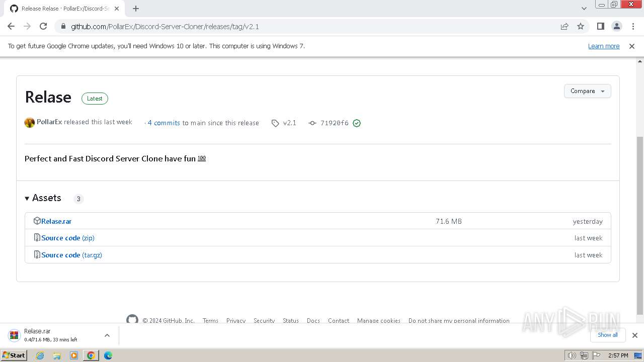
Task: Download Source code (zip)
Action: pos(68,238)
